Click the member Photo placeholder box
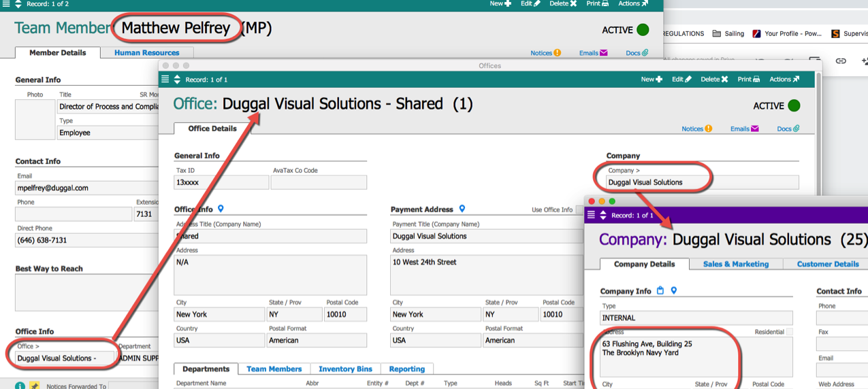The height and width of the screenshot is (389, 868). 35,119
